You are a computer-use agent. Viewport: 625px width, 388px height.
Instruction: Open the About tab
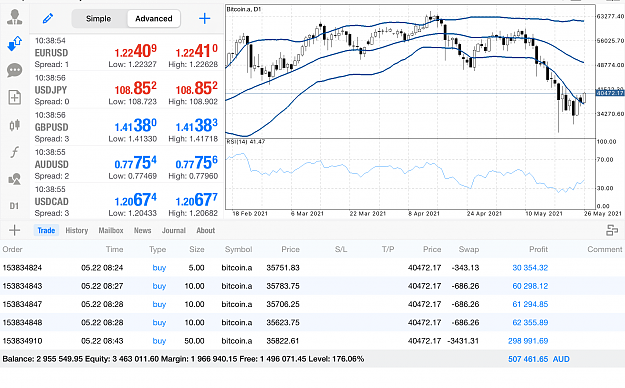click(206, 230)
